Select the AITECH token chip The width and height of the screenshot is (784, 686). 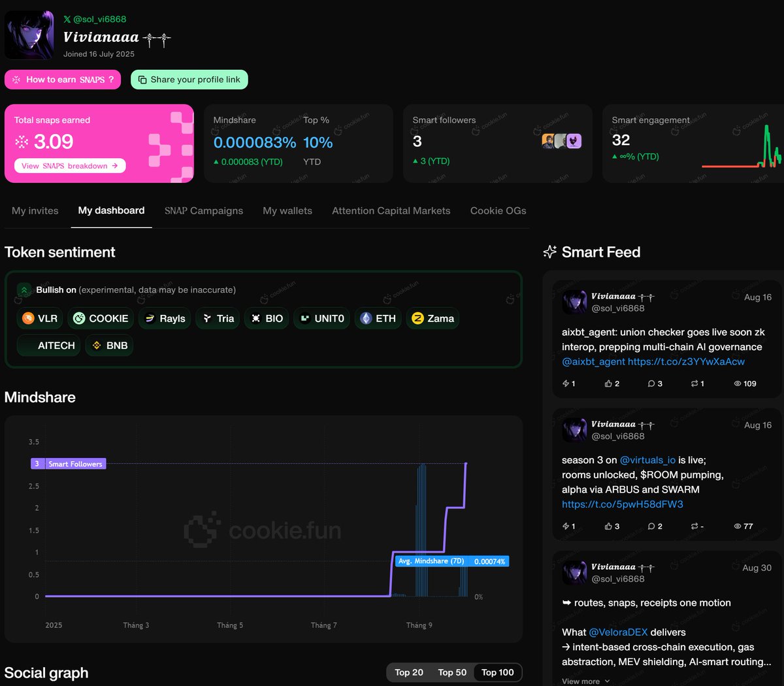[49, 345]
